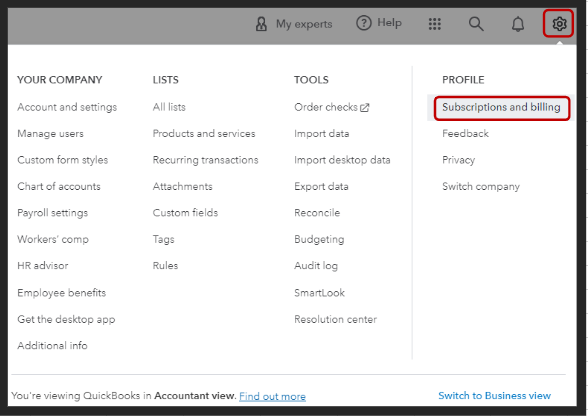Screen dimensions: 588x416
Task: Open Custom fields
Action: click(185, 213)
